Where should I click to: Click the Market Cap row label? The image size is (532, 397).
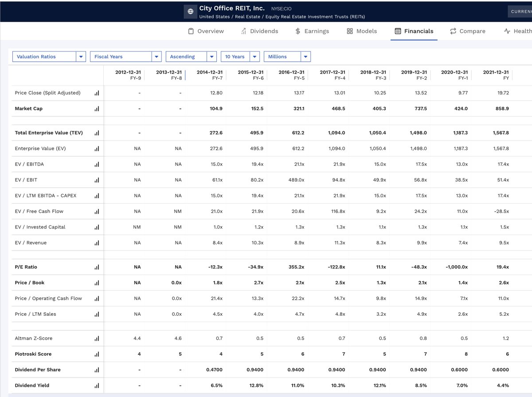(29, 109)
